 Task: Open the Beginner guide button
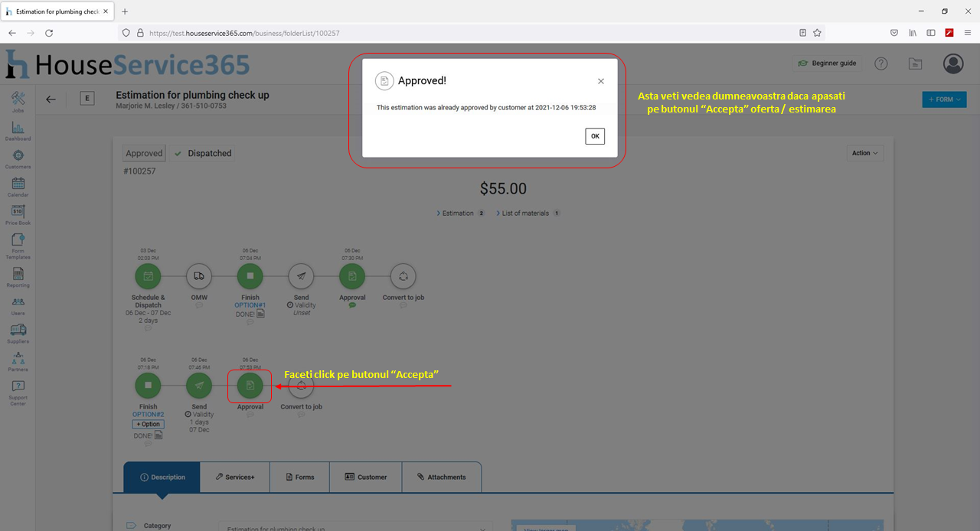(x=827, y=64)
